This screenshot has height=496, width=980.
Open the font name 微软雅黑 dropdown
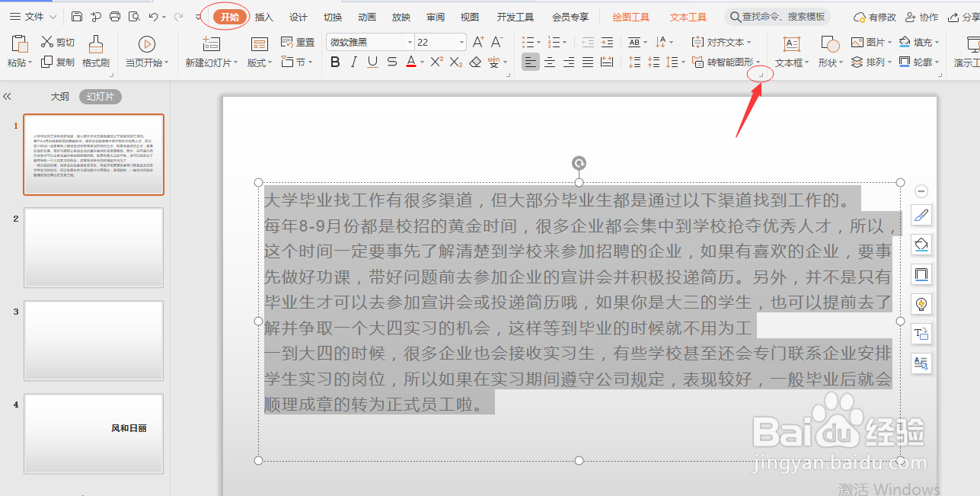(x=410, y=43)
